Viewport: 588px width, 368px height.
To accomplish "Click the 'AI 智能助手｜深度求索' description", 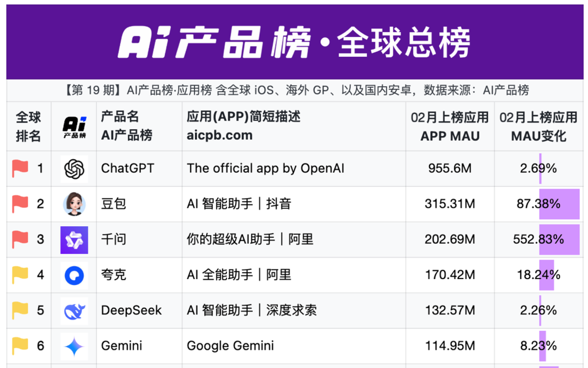I will (252, 310).
